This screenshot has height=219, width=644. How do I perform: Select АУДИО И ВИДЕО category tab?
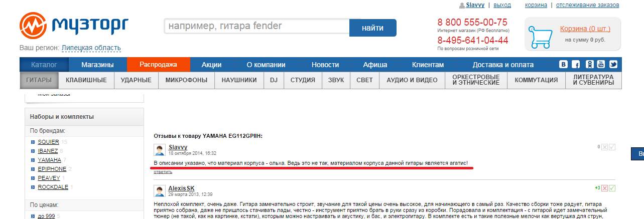412,80
